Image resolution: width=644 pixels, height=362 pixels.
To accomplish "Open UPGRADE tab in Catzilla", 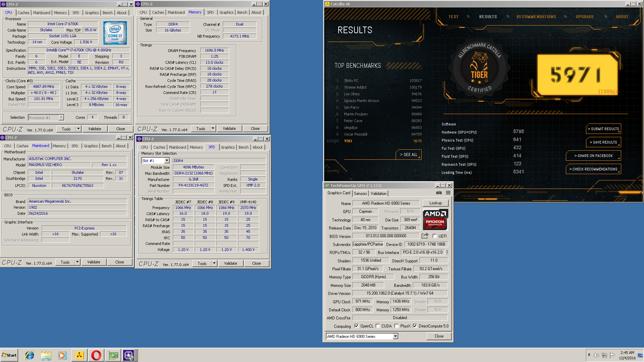I will coord(585,16).
